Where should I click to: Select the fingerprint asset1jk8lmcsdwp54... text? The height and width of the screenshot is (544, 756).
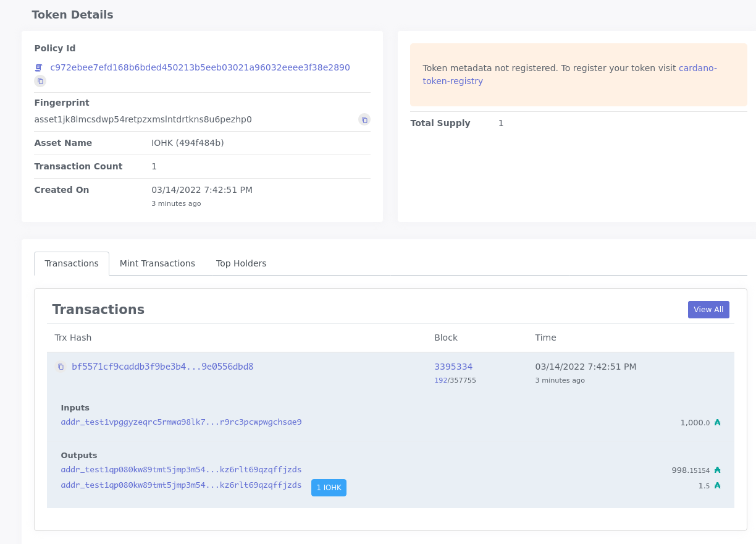coord(143,119)
